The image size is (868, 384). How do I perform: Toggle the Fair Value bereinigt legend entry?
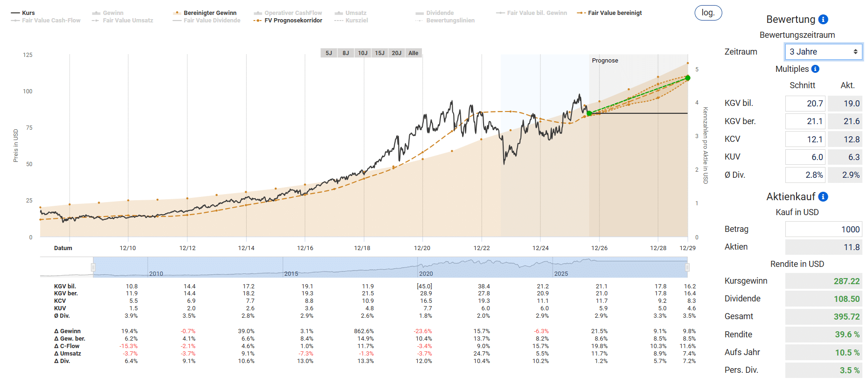(x=609, y=13)
